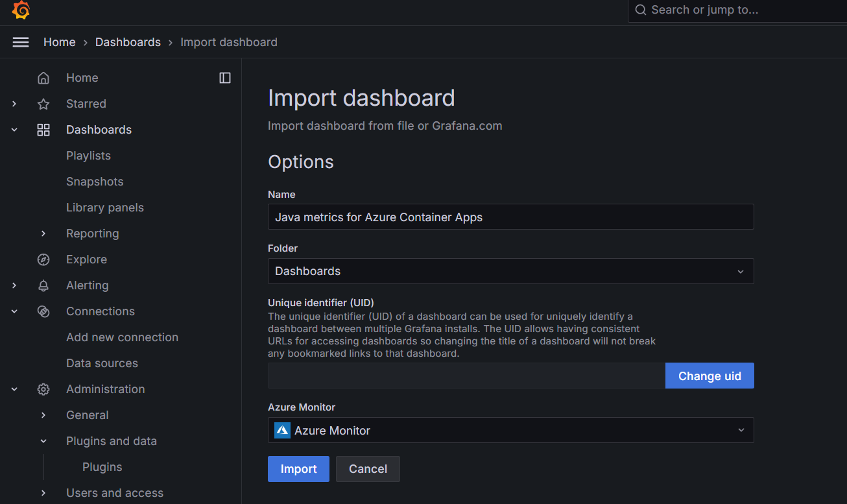The height and width of the screenshot is (504, 847).
Task: Collapse the Plugins and data section
Action: coord(43,440)
